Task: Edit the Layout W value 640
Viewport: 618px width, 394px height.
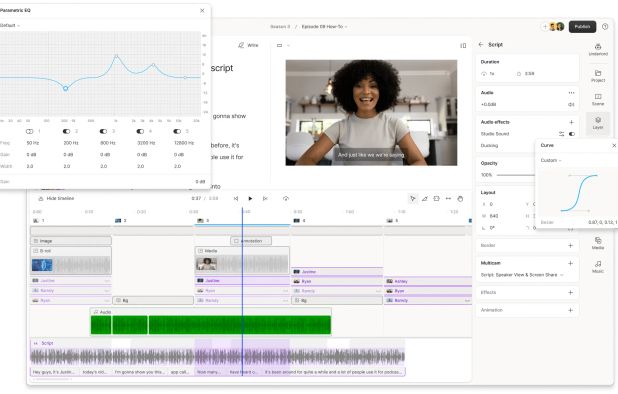Action: point(494,216)
